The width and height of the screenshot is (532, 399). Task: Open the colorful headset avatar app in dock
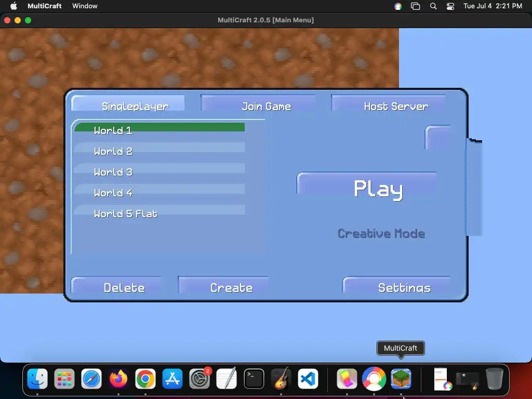pos(374,379)
